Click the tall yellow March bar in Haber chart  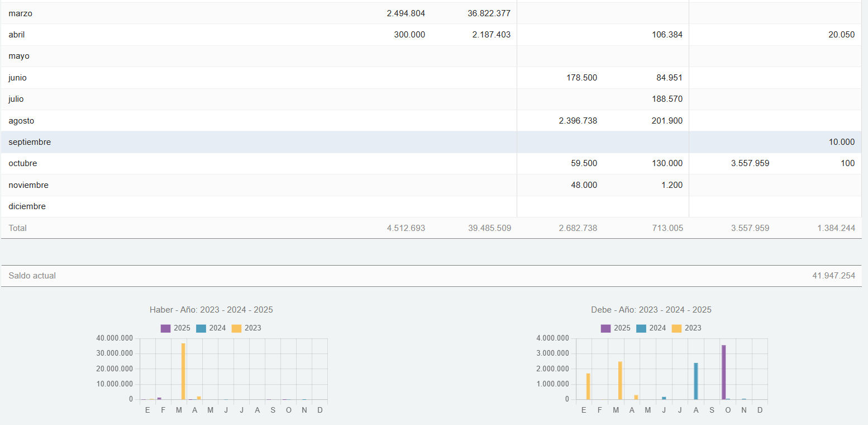(183, 371)
